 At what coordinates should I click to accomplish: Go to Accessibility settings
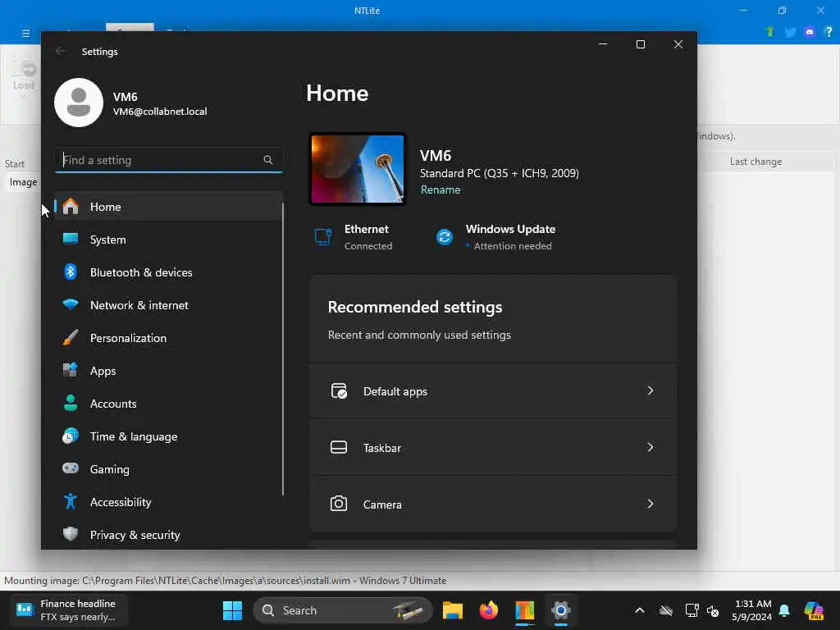(x=168, y=502)
